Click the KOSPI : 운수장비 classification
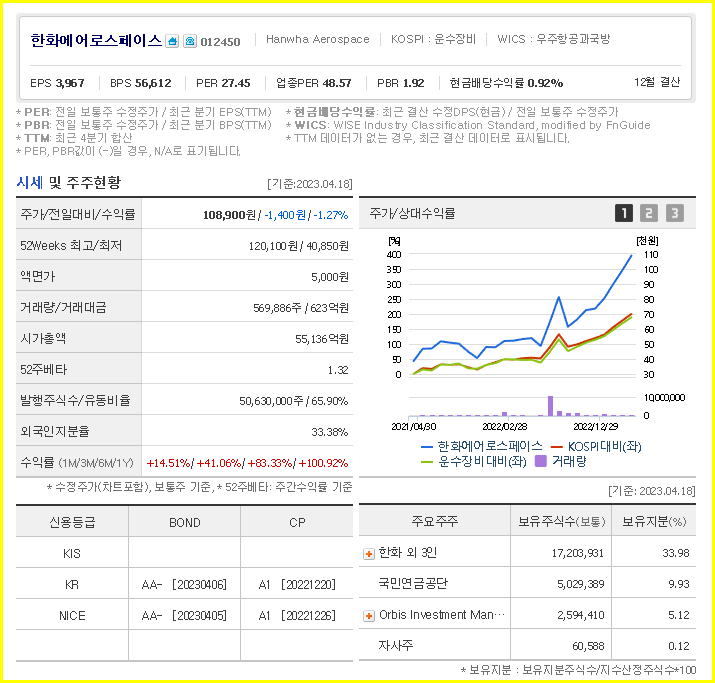Image resolution: width=715 pixels, height=683 pixels. (433, 39)
